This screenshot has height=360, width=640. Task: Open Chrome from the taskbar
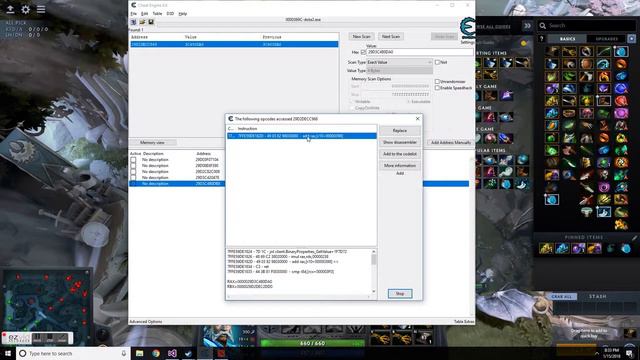coord(156,353)
